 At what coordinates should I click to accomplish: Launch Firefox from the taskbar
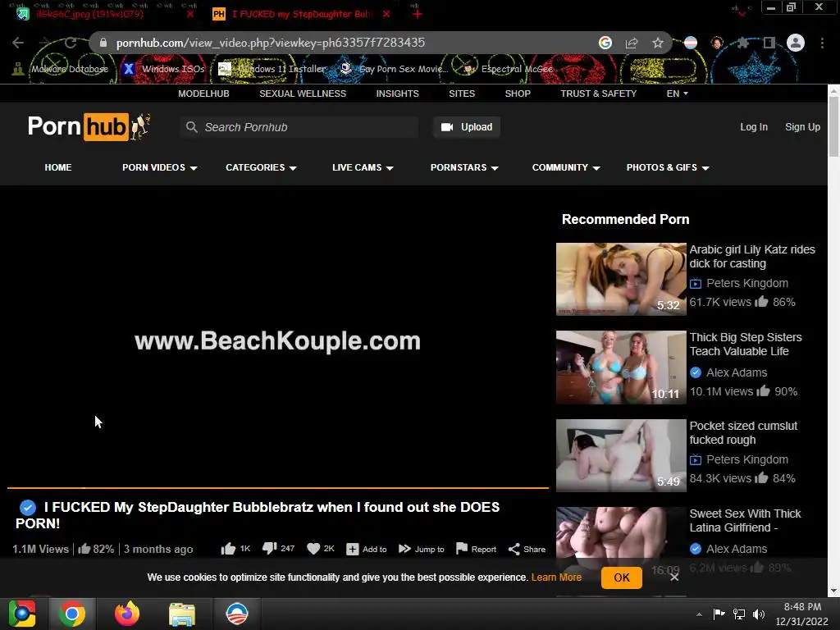coord(127,614)
